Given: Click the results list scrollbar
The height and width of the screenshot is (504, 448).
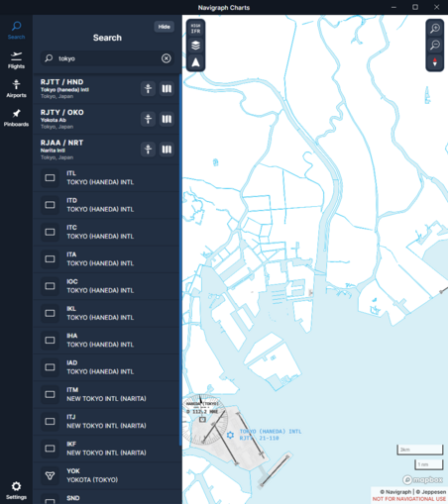Looking at the screenshot, I should tap(180, 260).
